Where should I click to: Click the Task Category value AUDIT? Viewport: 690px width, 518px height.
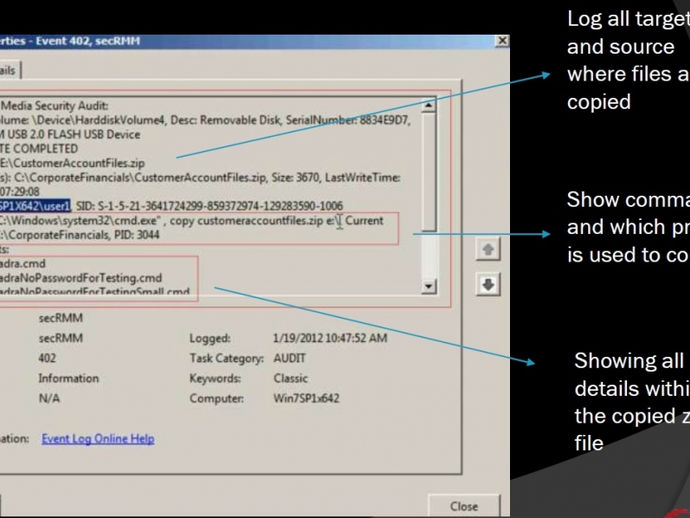tap(289, 358)
